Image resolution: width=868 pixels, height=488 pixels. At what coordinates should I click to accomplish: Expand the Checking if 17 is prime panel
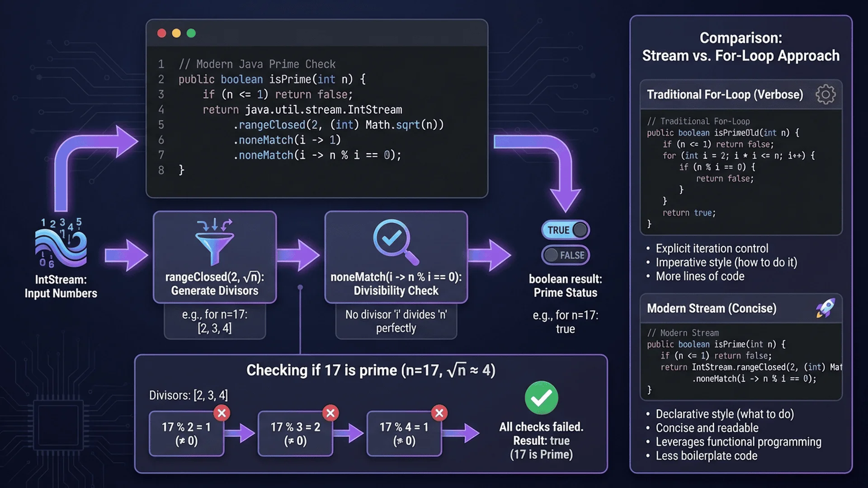[x=371, y=370]
